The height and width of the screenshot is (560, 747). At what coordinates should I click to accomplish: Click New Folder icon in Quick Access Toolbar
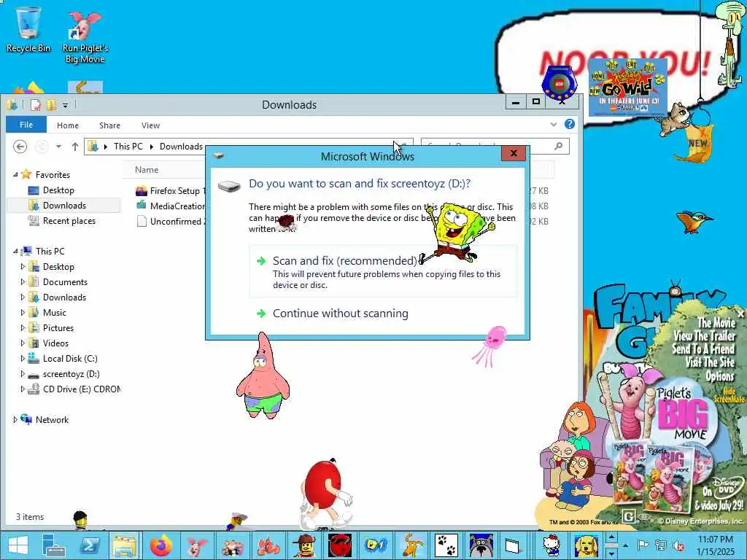pyautogui.click(x=51, y=105)
